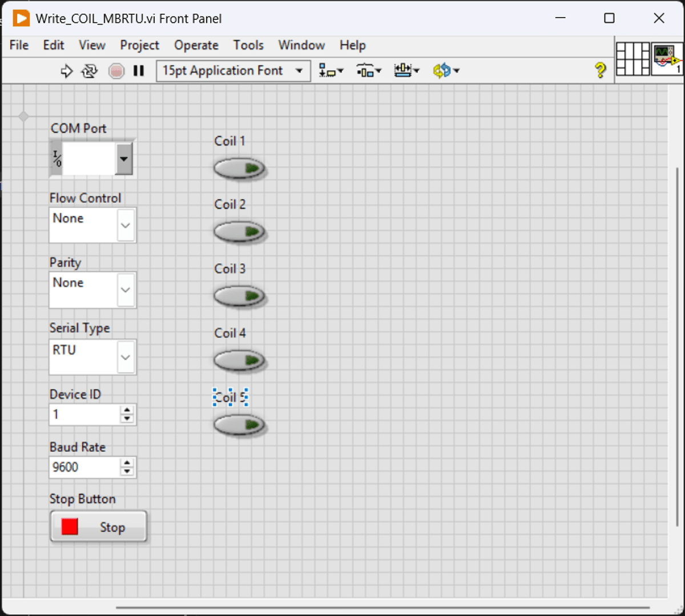Click the COM Port label

click(78, 128)
